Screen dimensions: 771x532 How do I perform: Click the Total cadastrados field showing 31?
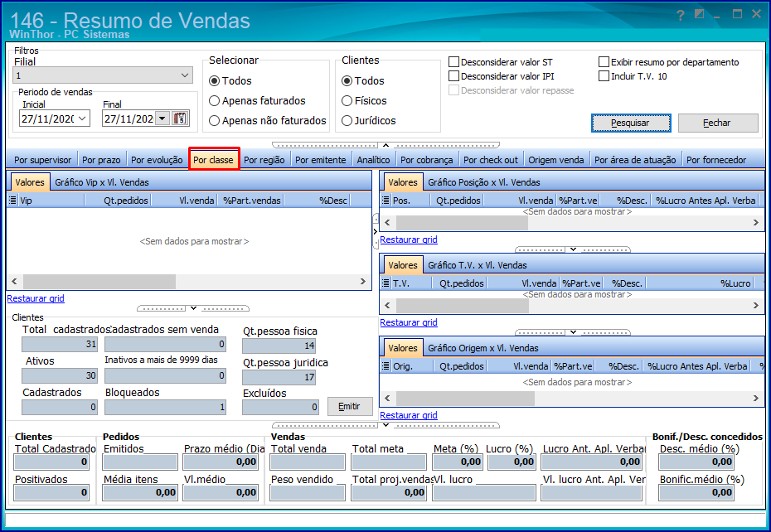[x=60, y=344]
